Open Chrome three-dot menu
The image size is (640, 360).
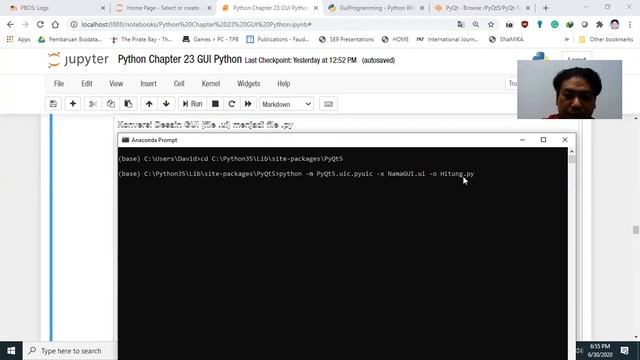(630, 24)
